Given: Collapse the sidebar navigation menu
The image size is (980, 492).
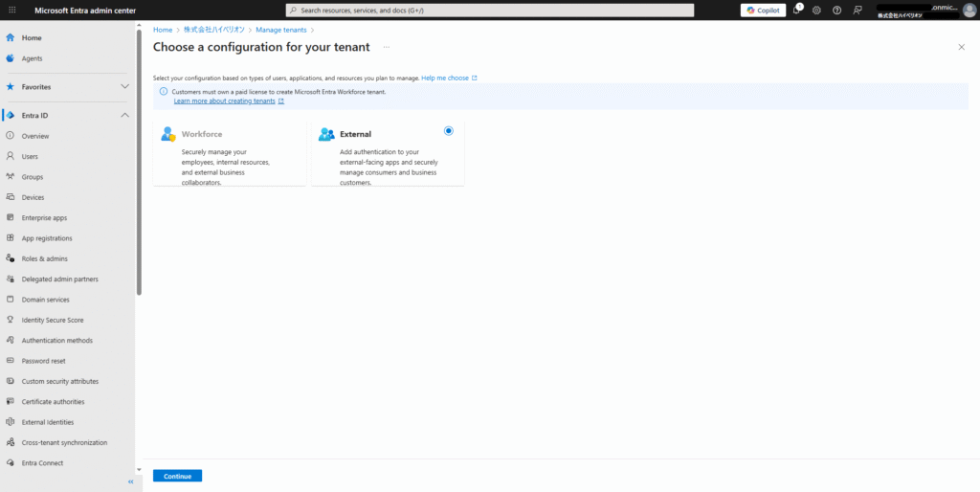Looking at the screenshot, I should click(130, 481).
